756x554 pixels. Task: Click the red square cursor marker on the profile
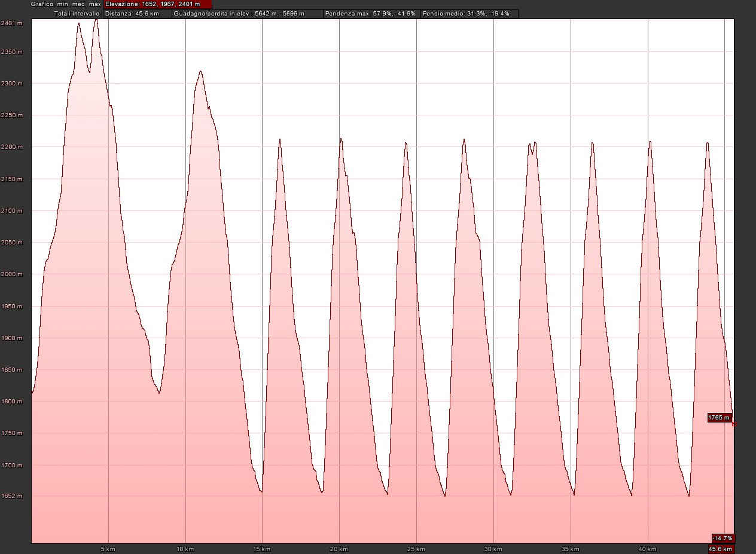point(734,424)
